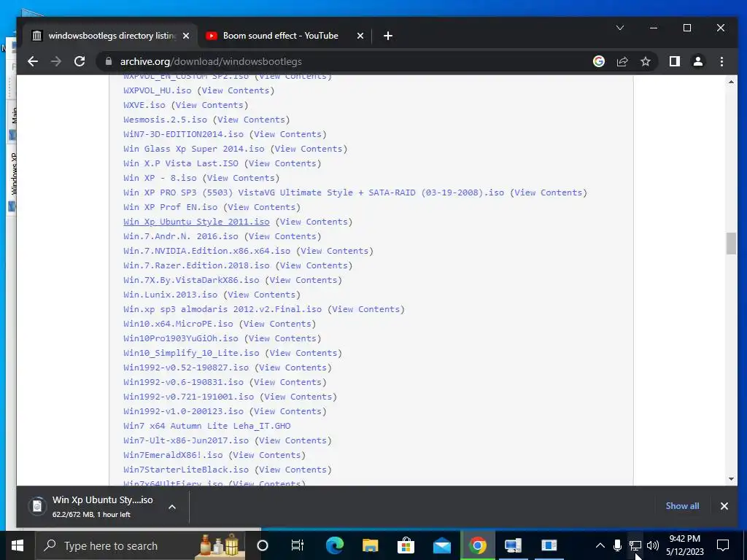Open Chrome side panel

coord(675,61)
